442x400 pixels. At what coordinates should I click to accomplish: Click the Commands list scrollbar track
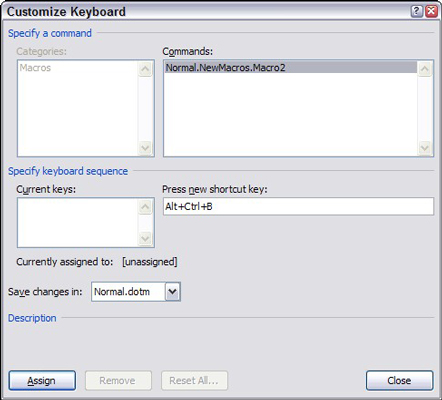[425, 108]
